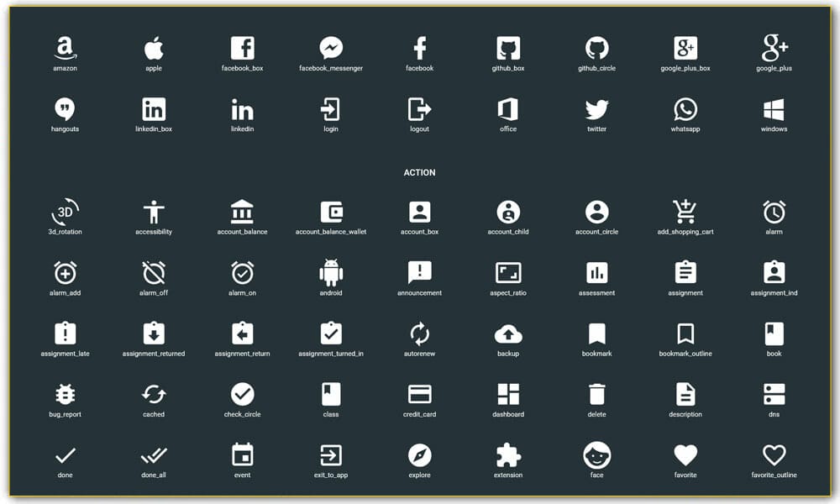Open the add_shopping_cart icon
Image resolution: width=840 pixels, height=504 pixels.
pos(685,210)
